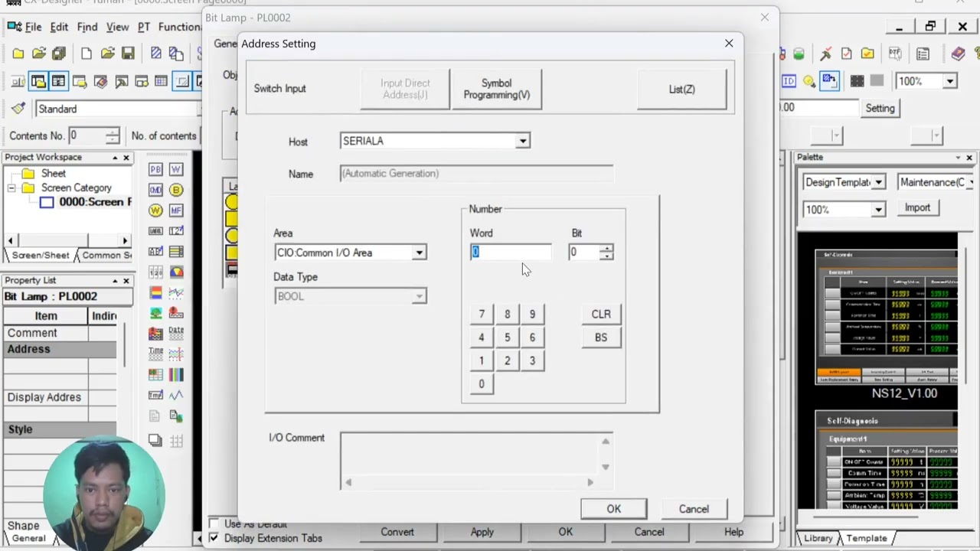Click the ID display toolbar icon
Viewport: 980px width, 551px height.
coord(789,81)
